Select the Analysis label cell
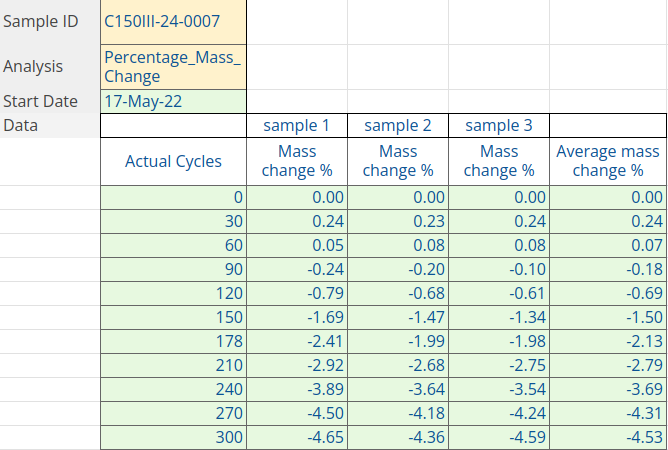Viewport: 668px width, 450px height. point(50,67)
